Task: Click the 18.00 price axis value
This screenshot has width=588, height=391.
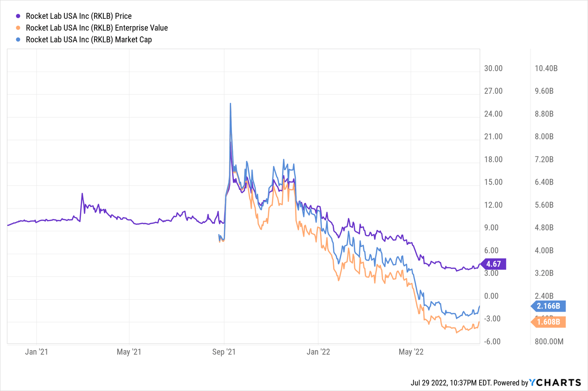Action: 494,159
